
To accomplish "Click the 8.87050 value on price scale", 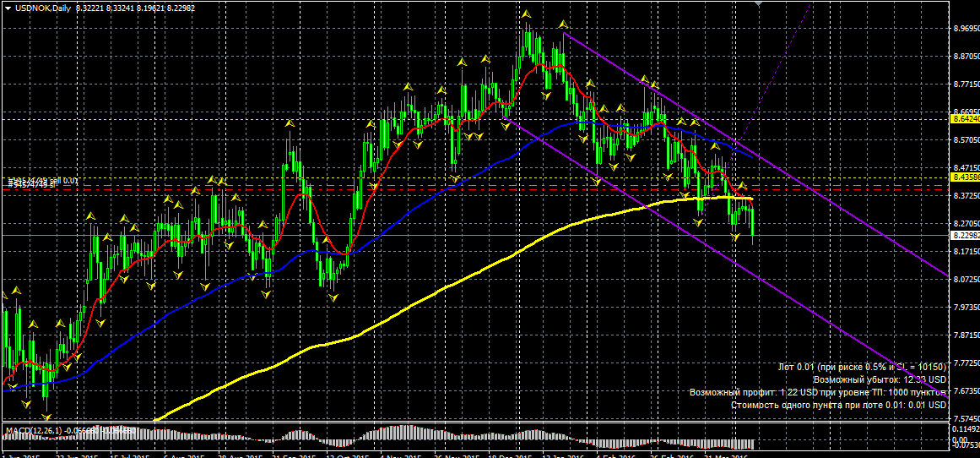I will click(x=966, y=57).
